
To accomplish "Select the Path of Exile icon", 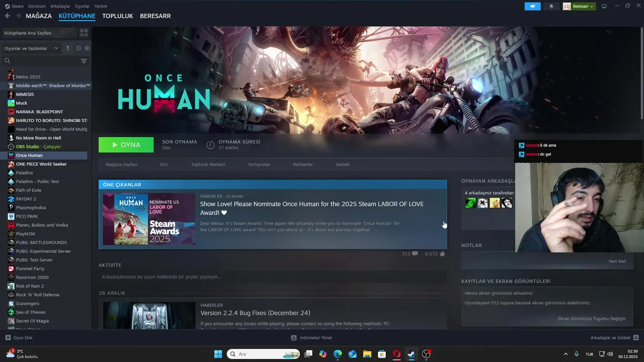I will pos(11,190).
